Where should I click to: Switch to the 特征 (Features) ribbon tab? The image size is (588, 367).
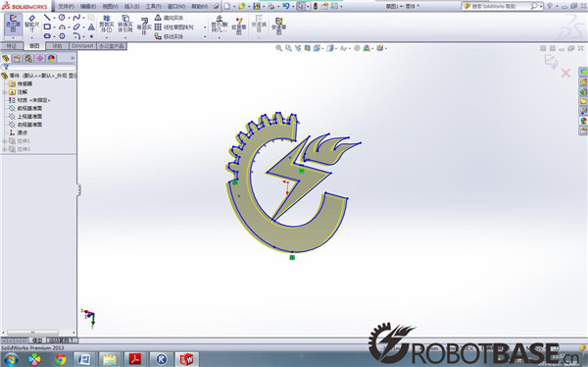coord(12,46)
